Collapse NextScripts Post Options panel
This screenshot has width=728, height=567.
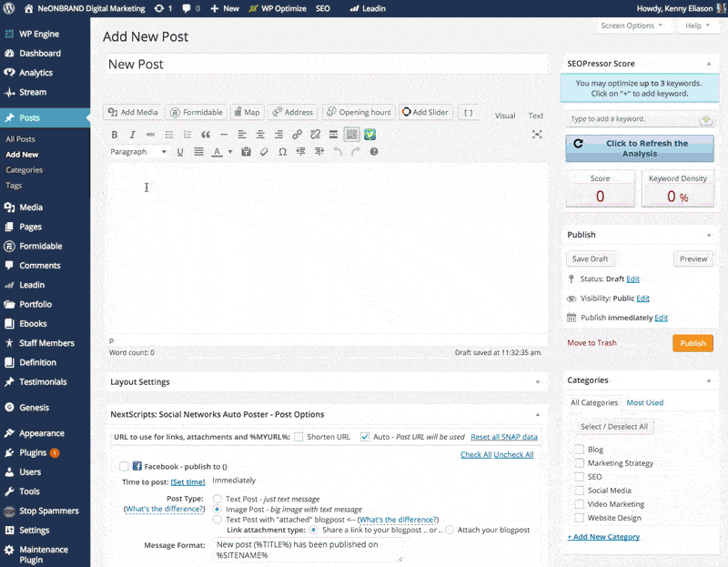(538, 415)
